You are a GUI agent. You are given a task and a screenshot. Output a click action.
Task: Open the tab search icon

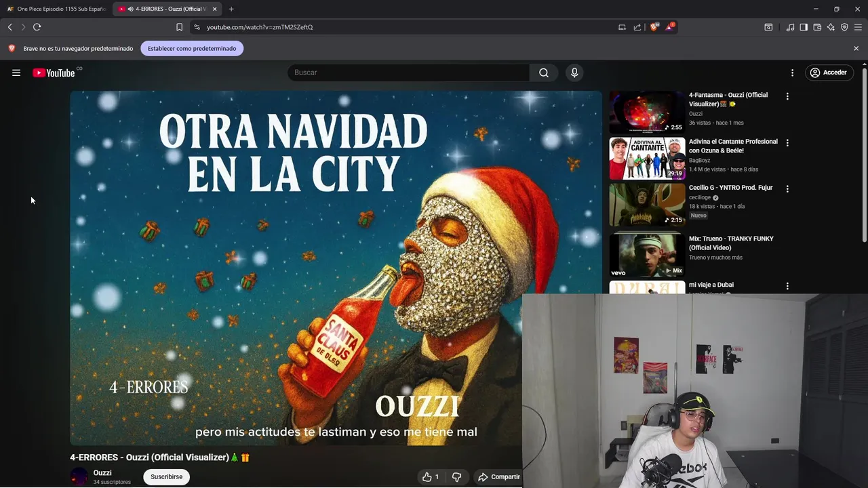tap(768, 27)
